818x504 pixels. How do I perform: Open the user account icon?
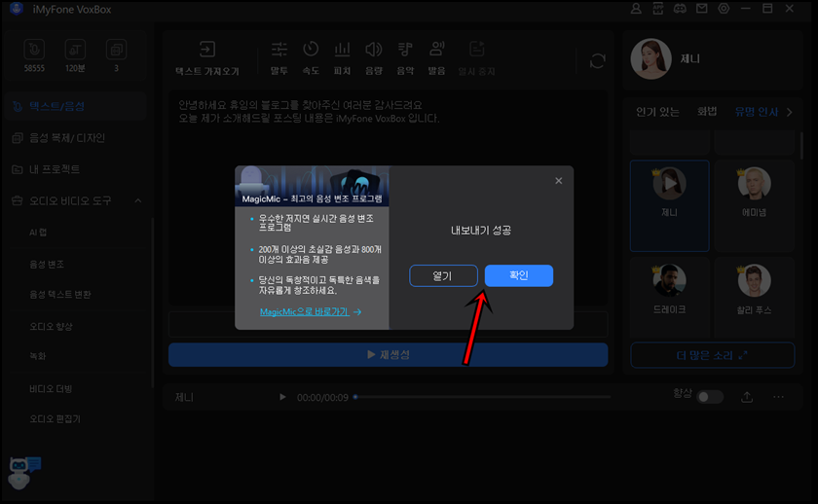(x=636, y=9)
